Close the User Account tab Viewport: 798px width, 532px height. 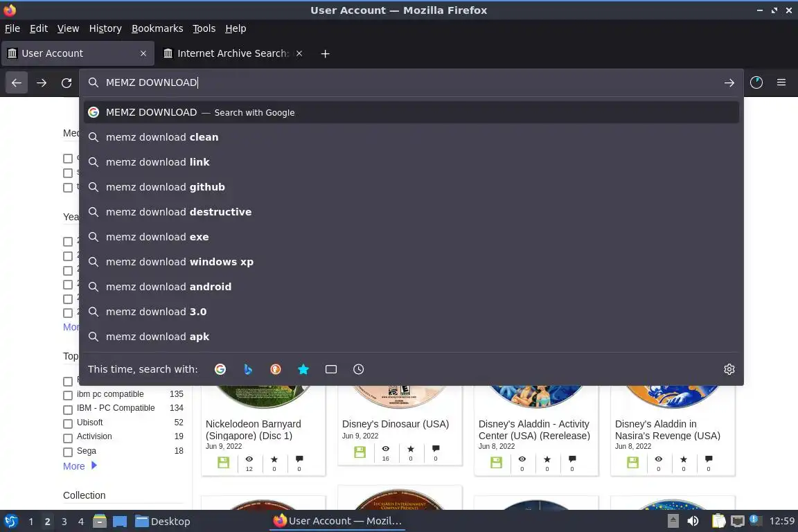tap(143, 53)
